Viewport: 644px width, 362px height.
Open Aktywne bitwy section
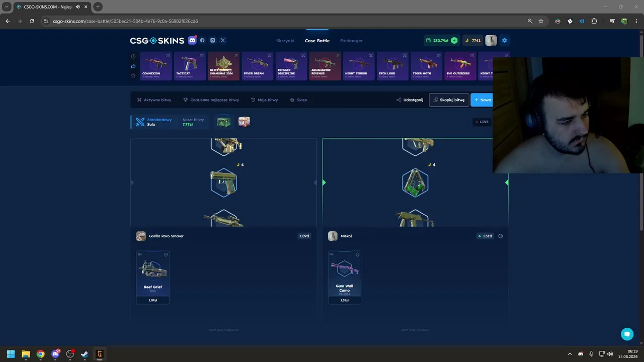pyautogui.click(x=154, y=100)
